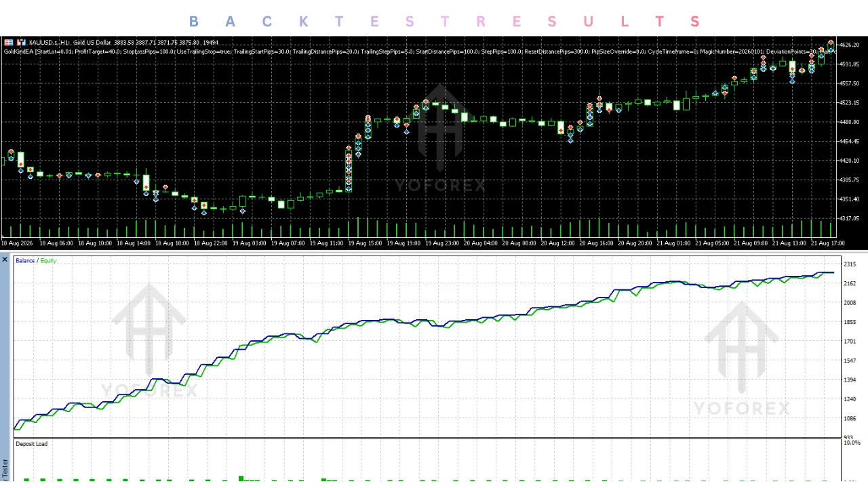Click the 2008 balance axis value
The width and height of the screenshot is (868, 488).
(x=849, y=303)
